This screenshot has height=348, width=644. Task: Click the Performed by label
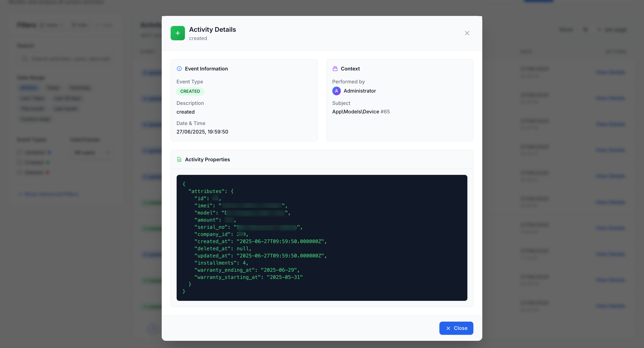(x=349, y=81)
